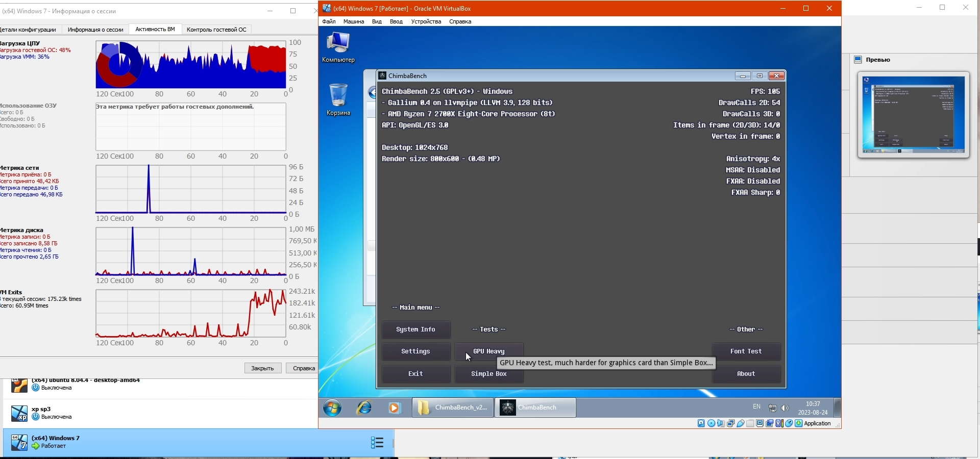Screen dimensions: 980x459
Task: Click Exit button in ChimbaBench
Action: 416,374
